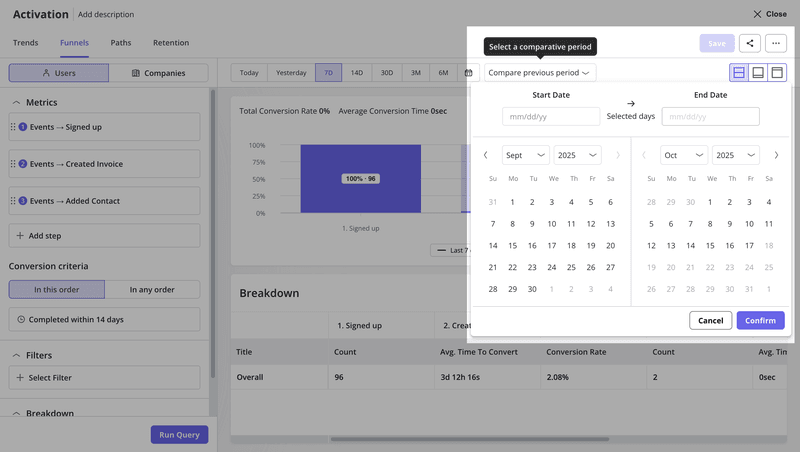This screenshot has width=800, height=452.
Task: Switch to the Retention tab
Action: pos(171,43)
